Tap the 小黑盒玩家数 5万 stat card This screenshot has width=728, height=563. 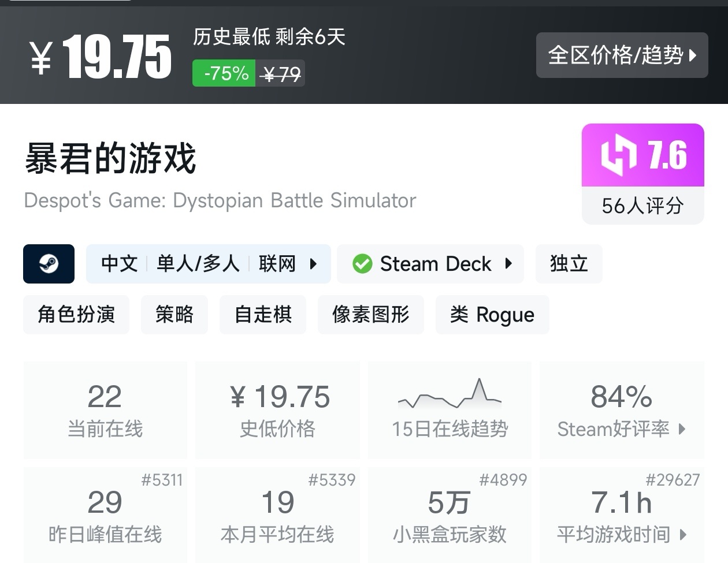click(x=450, y=515)
